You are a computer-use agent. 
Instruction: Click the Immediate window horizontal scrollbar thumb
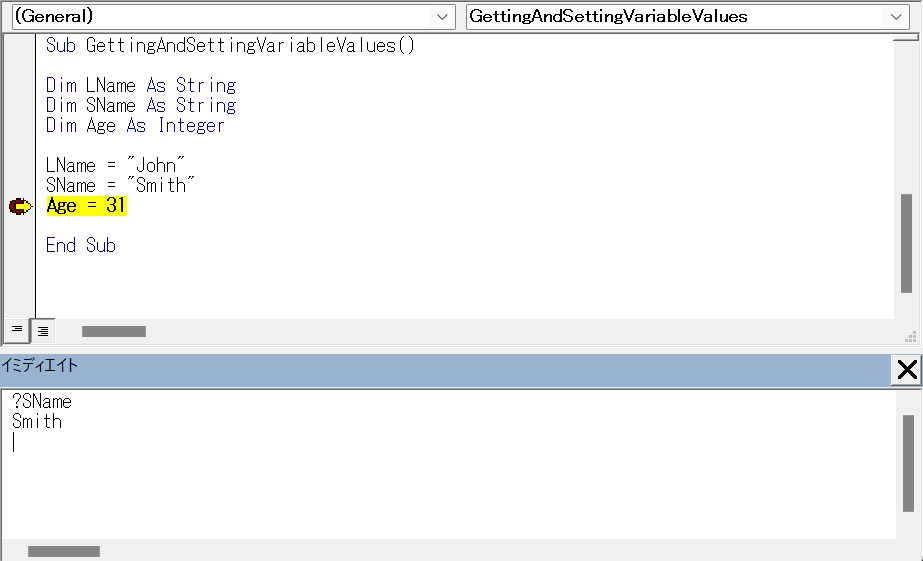(x=64, y=552)
